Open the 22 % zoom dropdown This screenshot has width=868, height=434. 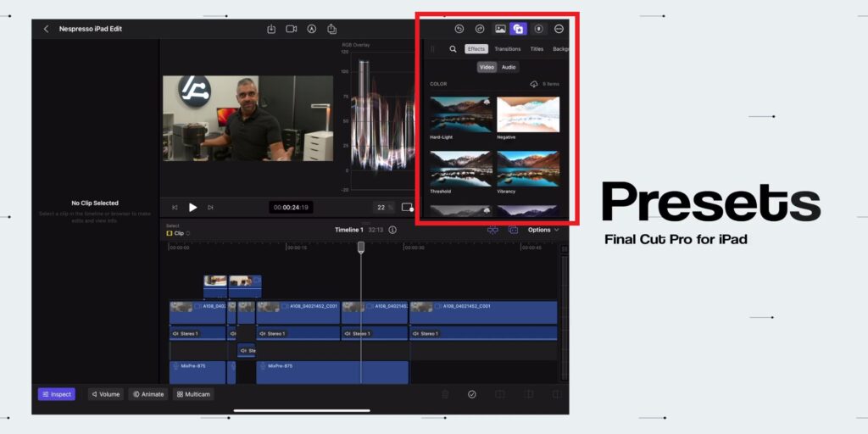pos(383,208)
